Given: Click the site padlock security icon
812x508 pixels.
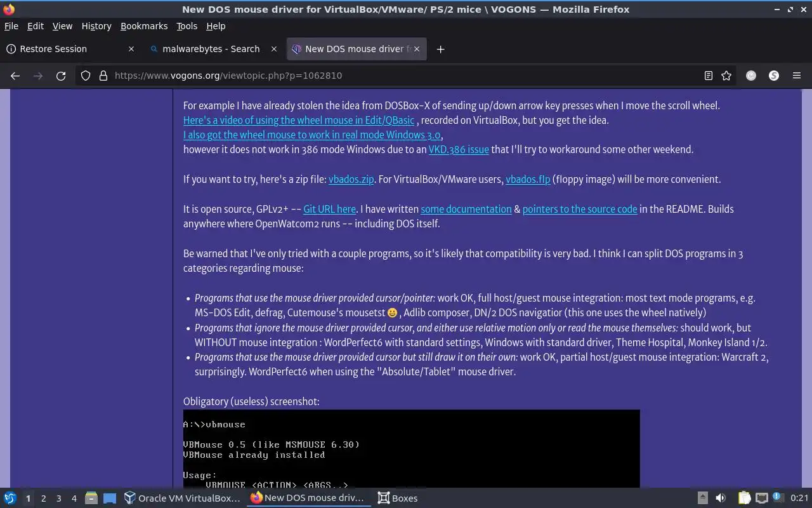Looking at the screenshot, I should (103, 76).
